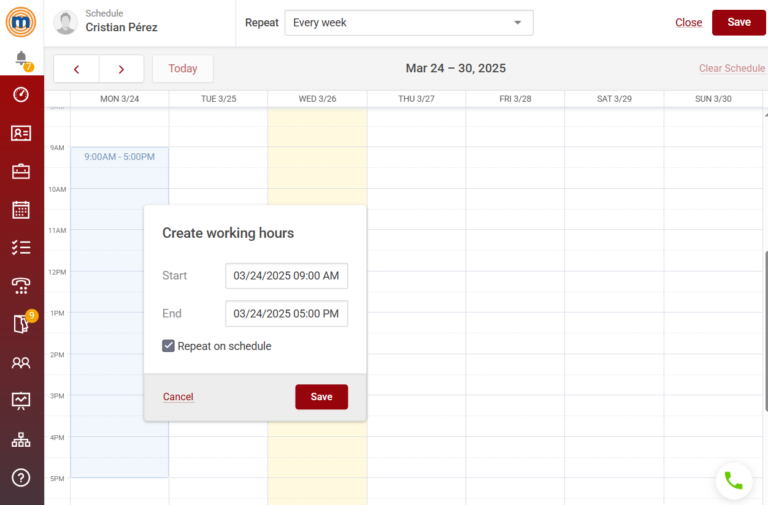Open the briefcase icon in sidebar

[x=21, y=171]
